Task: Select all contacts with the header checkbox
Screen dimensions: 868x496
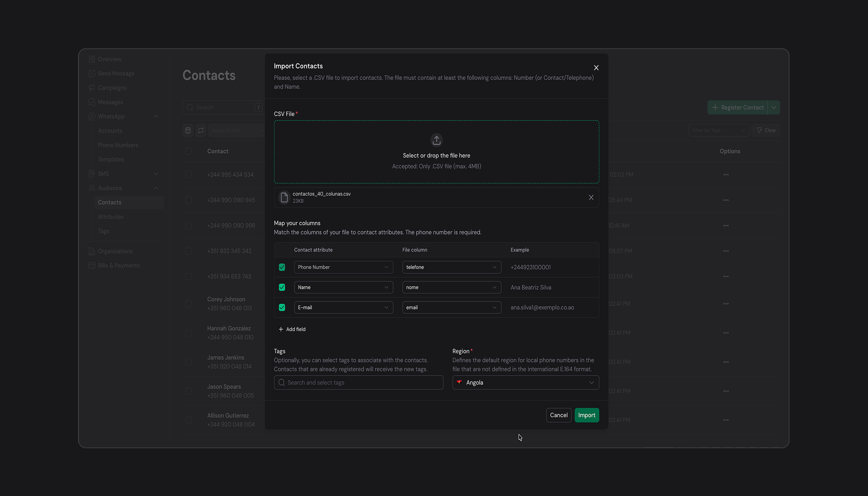Action: click(189, 151)
